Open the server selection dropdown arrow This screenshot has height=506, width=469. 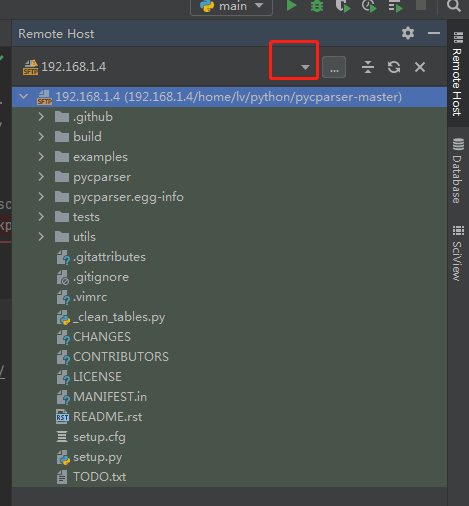coord(305,67)
